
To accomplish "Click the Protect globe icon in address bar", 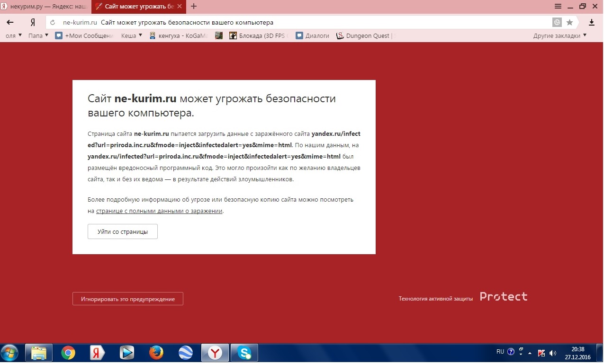I will click(557, 22).
